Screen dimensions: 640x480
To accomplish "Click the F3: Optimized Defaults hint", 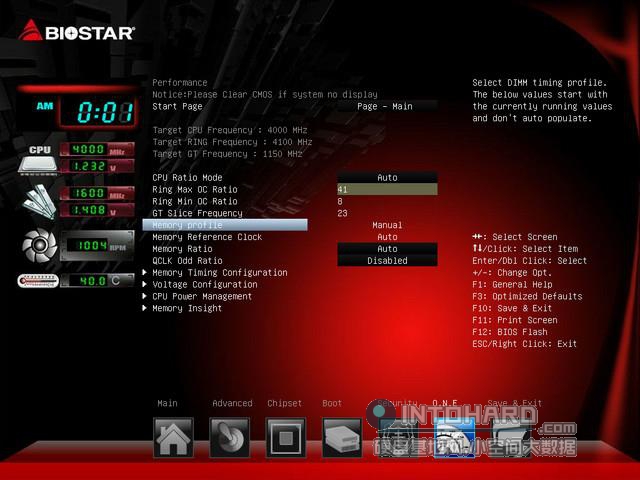I will click(x=527, y=296).
